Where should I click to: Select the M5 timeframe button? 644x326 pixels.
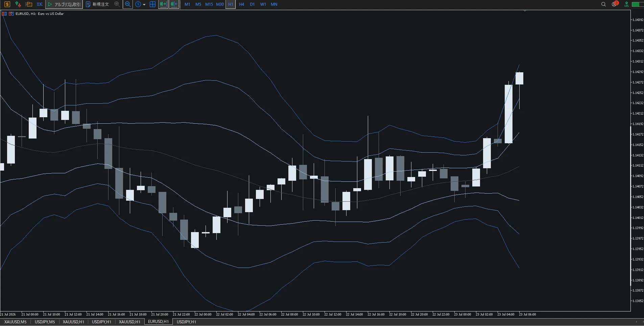198,4
